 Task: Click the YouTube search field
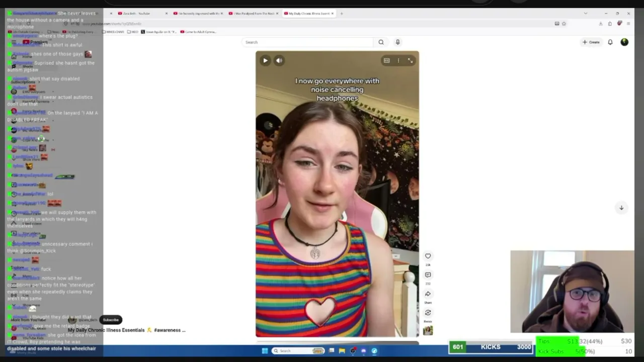pyautogui.click(x=308, y=42)
